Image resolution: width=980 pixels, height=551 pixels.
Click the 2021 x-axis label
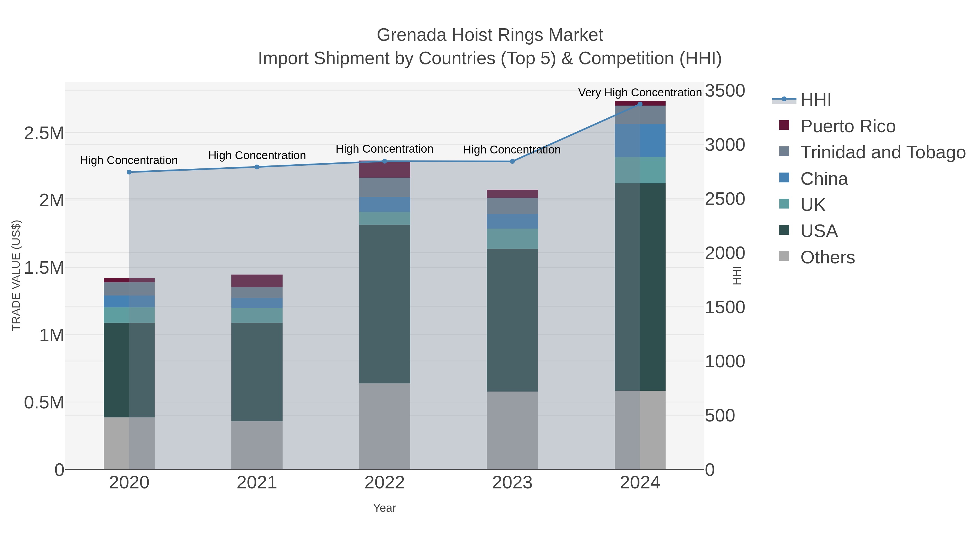coord(257,483)
